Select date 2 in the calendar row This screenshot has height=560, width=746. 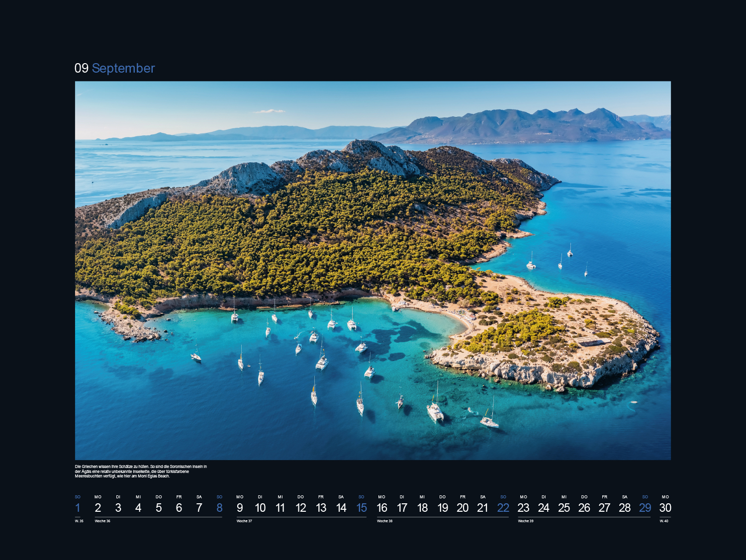coord(98,508)
